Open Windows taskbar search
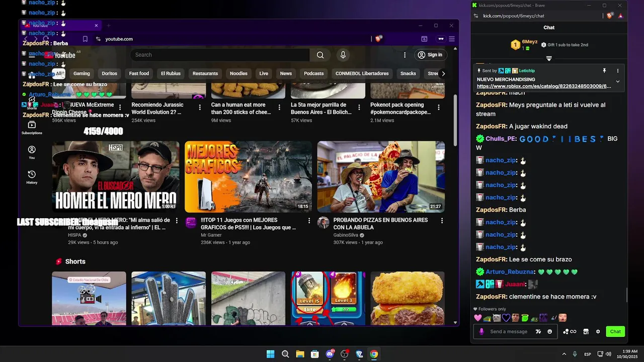The image size is (644, 362). pos(285,354)
